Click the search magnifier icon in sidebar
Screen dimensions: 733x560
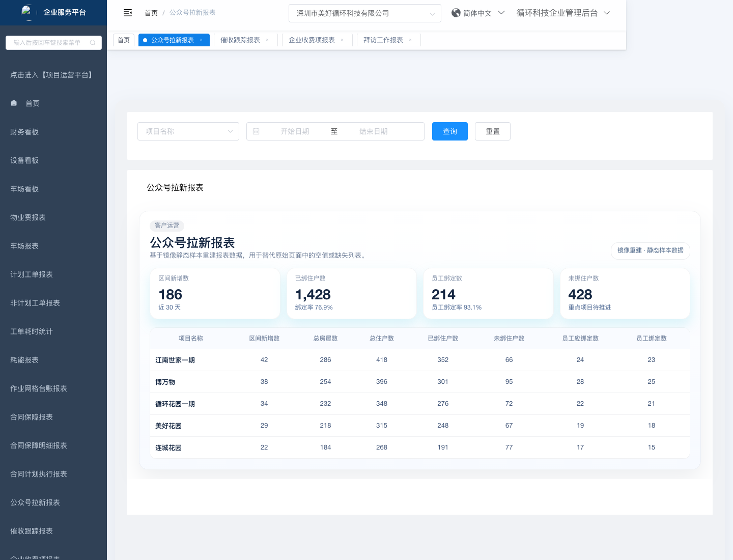click(93, 43)
